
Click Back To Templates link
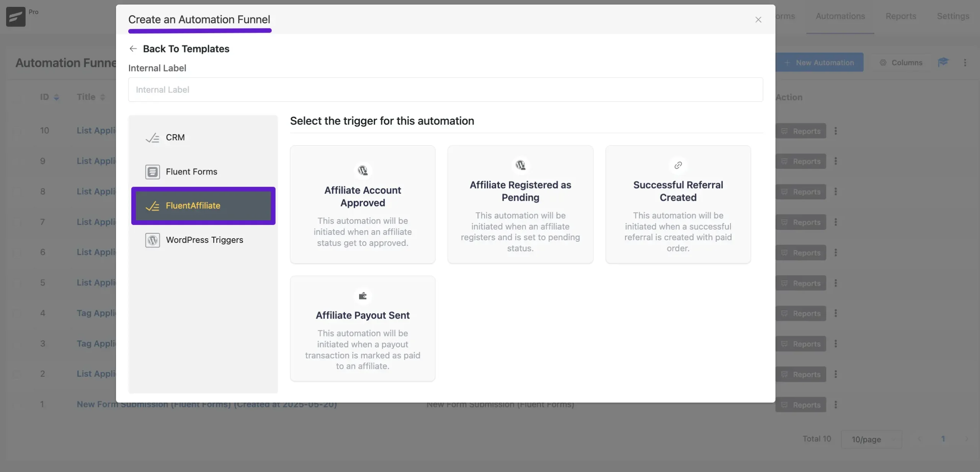(x=186, y=49)
